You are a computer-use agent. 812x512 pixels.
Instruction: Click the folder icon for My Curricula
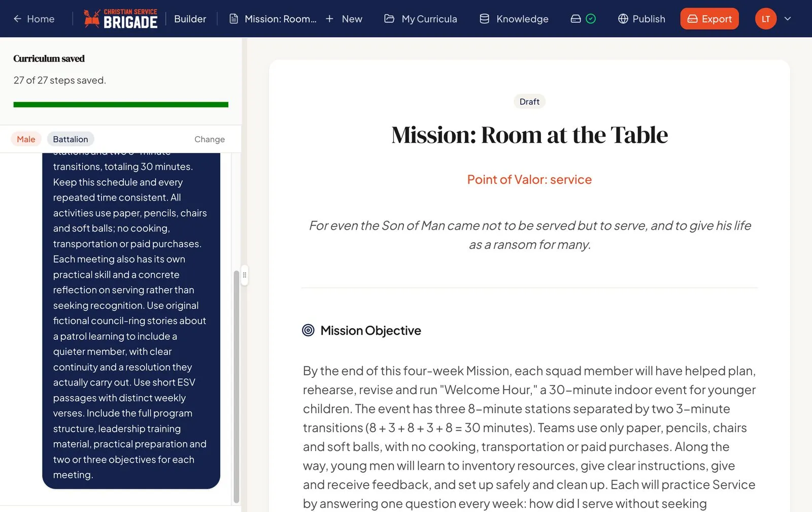(389, 19)
